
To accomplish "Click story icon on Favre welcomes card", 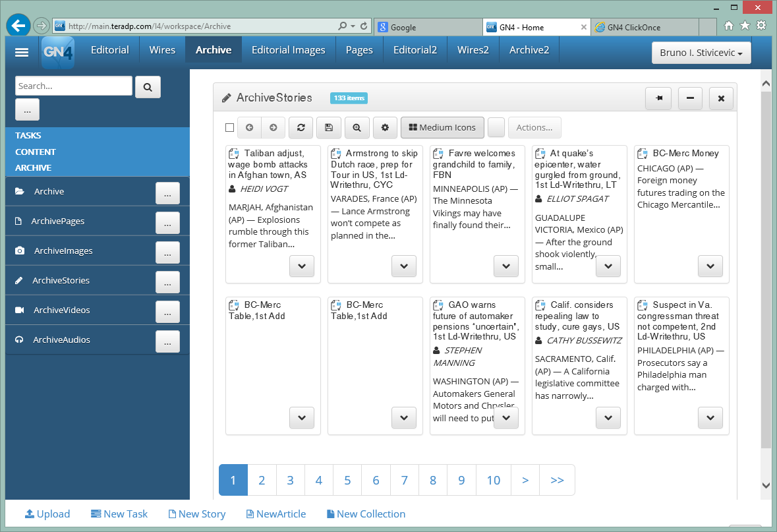I will 438,153.
